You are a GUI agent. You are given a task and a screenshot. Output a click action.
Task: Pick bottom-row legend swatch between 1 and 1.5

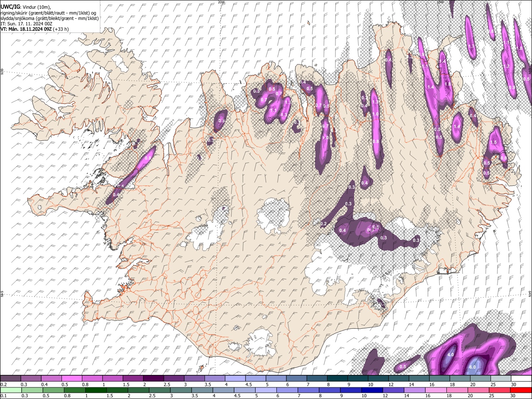click(96, 390)
